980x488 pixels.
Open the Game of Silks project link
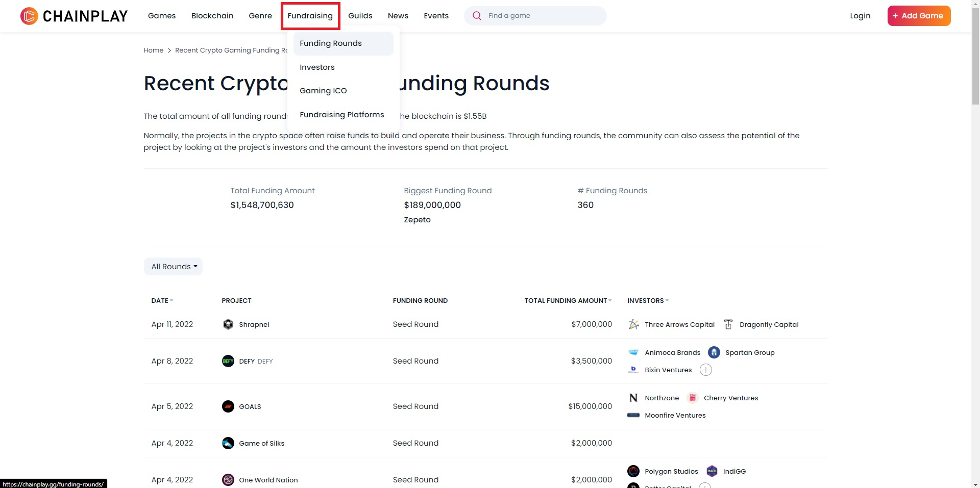pos(262,443)
